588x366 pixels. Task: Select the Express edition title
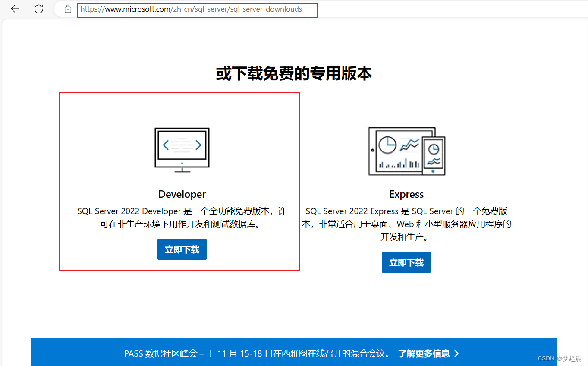(x=406, y=194)
